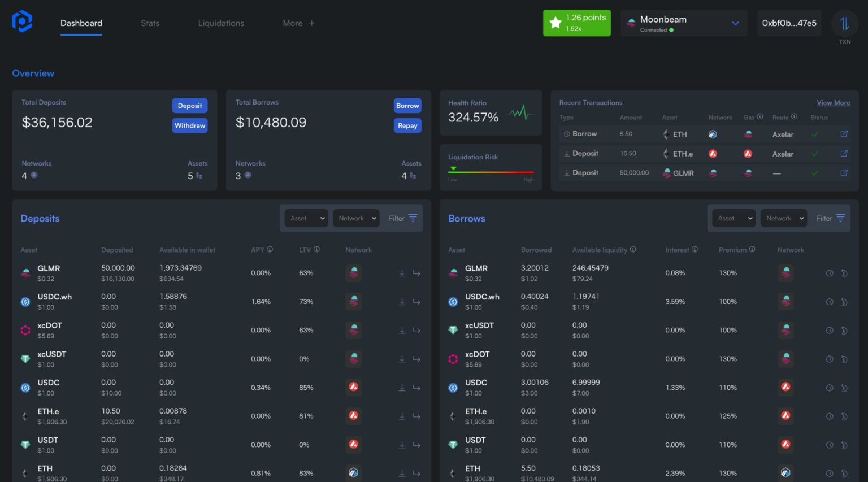Open the Network dropdown in the Borrows panel
868x482 pixels.
(x=783, y=218)
